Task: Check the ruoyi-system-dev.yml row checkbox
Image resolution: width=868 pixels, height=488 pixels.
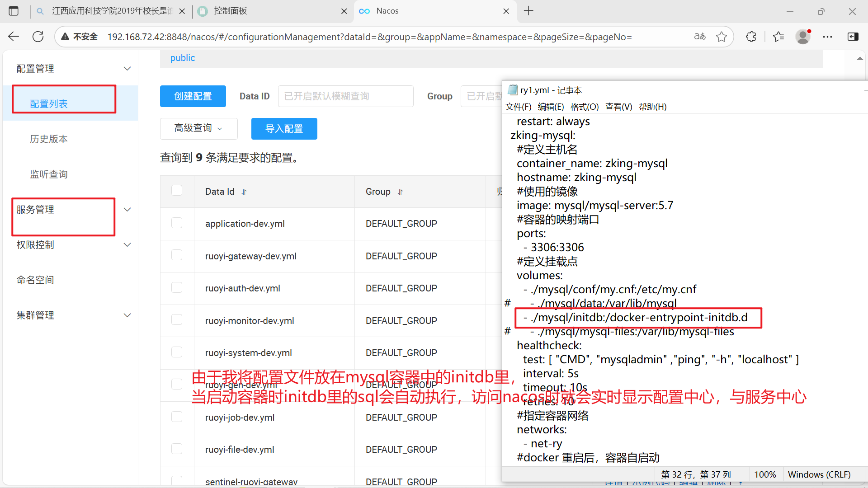Action: [x=177, y=352]
